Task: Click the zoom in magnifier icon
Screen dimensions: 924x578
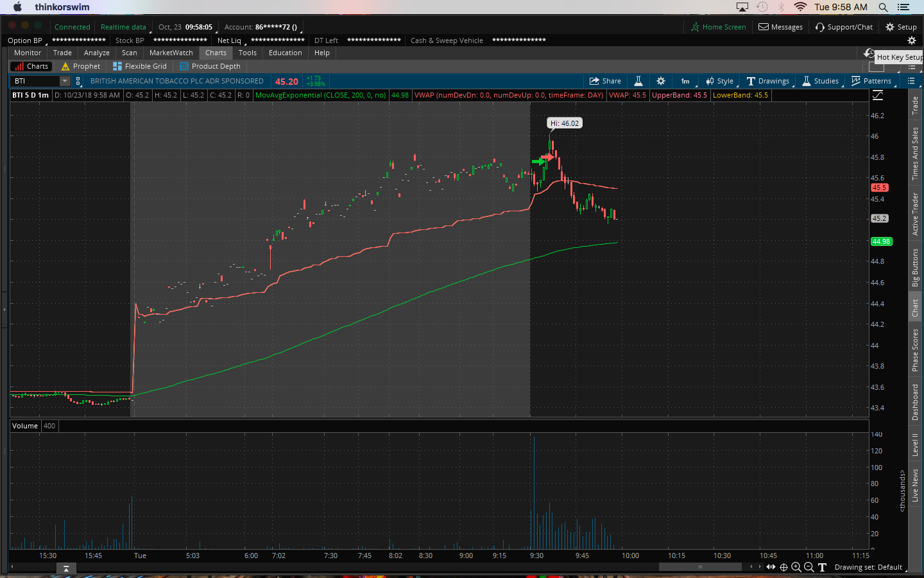Action: [x=796, y=567]
